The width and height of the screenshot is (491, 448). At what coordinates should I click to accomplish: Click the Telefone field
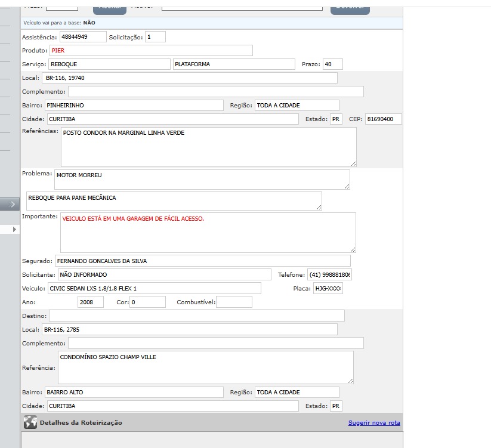329,274
